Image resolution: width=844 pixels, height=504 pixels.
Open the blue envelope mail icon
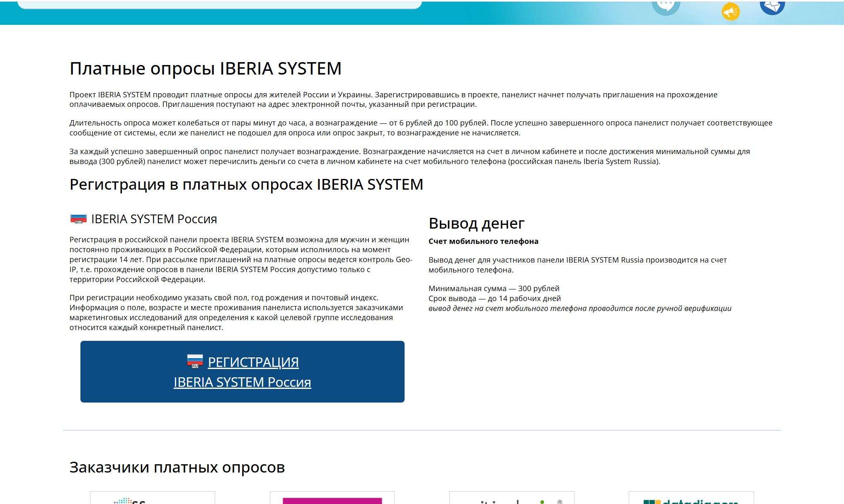[772, 6]
